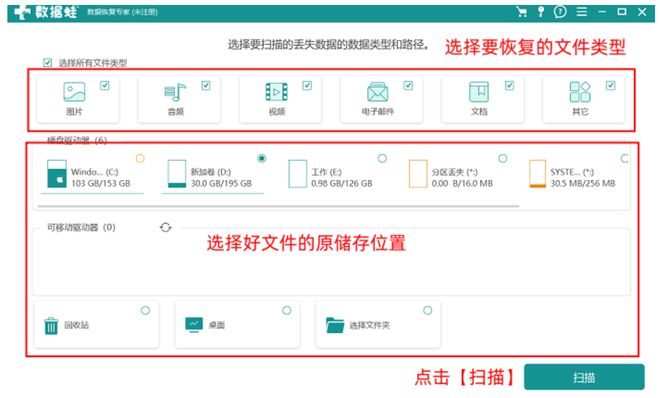This screenshot has width=660, height=398.
Task: Click the 文档 document type icon
Action: coord(479,92)
